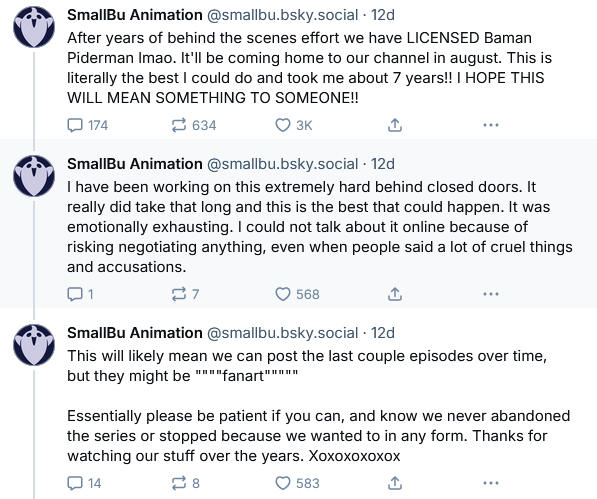Like the post with 583 likes
This screenshot has width=597, height=499.
(x=297, y=483)
